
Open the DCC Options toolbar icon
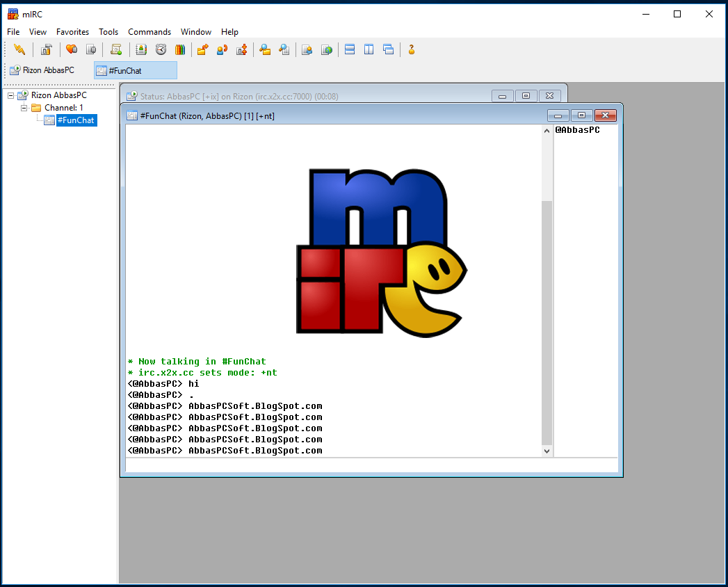click(242, 49)
